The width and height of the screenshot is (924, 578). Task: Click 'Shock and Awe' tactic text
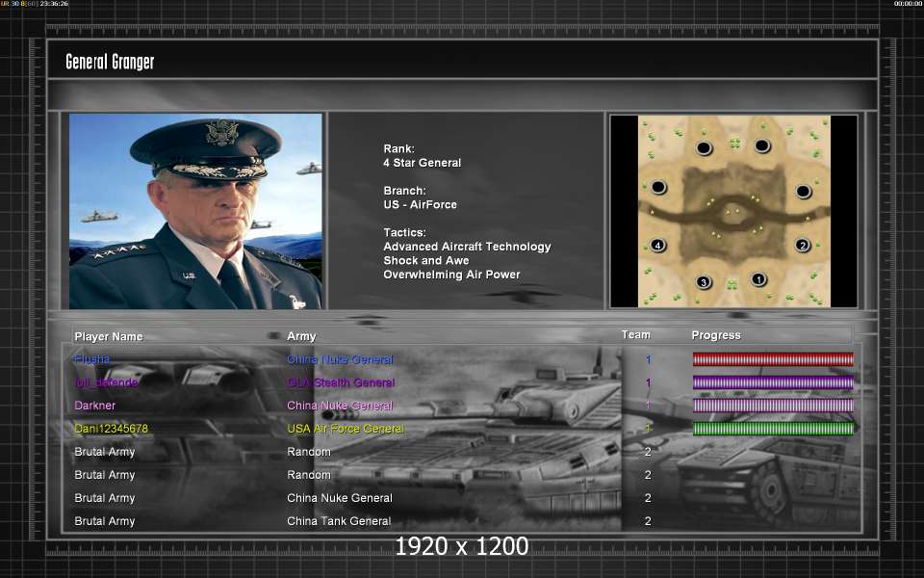pyautogui.click(x=426, y=261)
